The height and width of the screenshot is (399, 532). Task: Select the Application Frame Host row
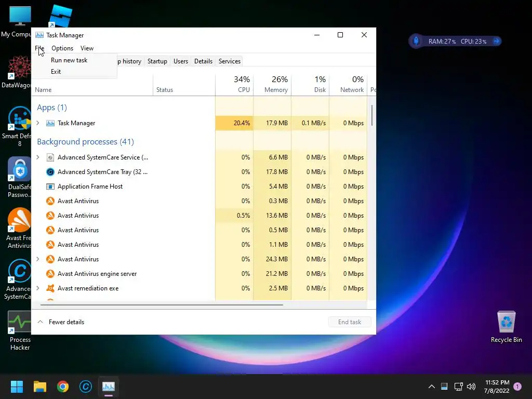pos(199,187)
